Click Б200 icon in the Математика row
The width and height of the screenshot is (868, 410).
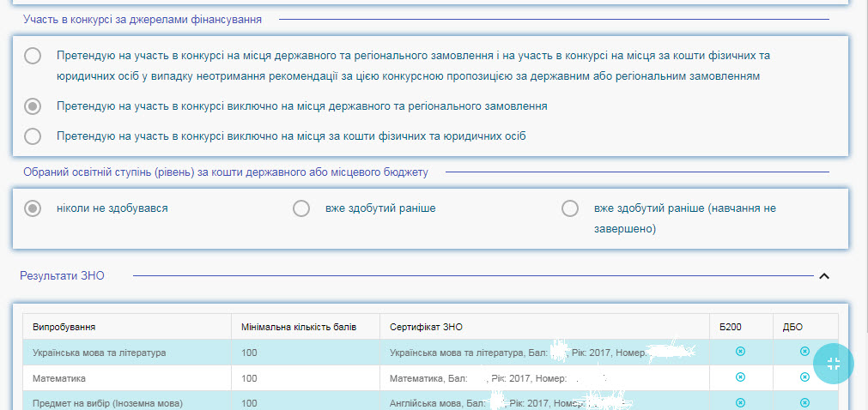pyautogui.click(x=740, y=377)
